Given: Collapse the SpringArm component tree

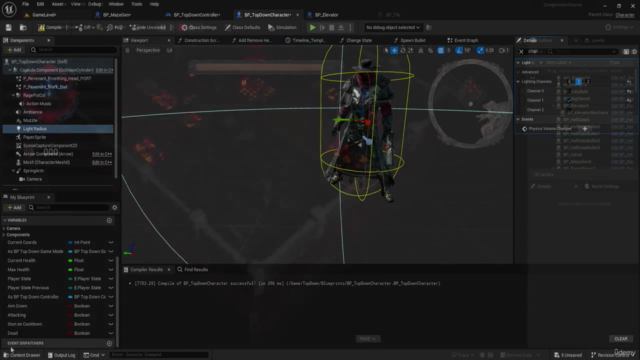Looking at the screenshot, I should point(13,171).
